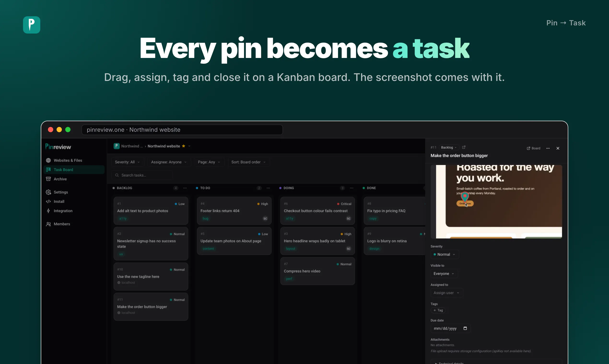Click the Board link in task panel

tap(533, 148)
